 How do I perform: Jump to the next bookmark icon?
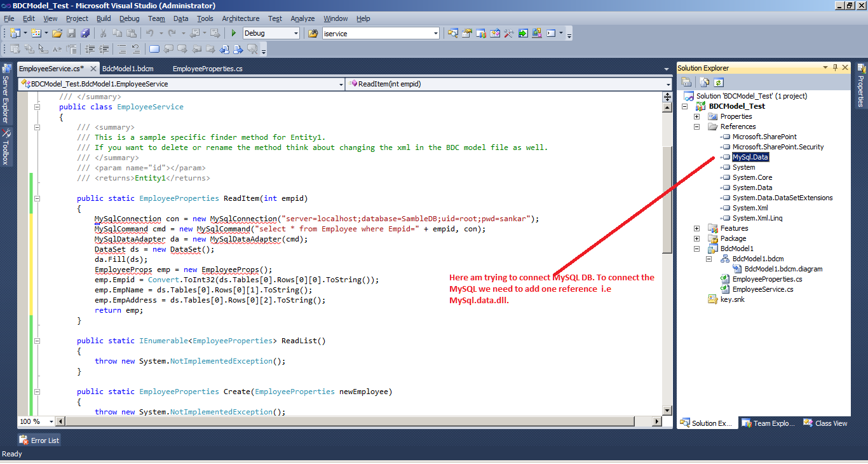[x=182, y=49]
